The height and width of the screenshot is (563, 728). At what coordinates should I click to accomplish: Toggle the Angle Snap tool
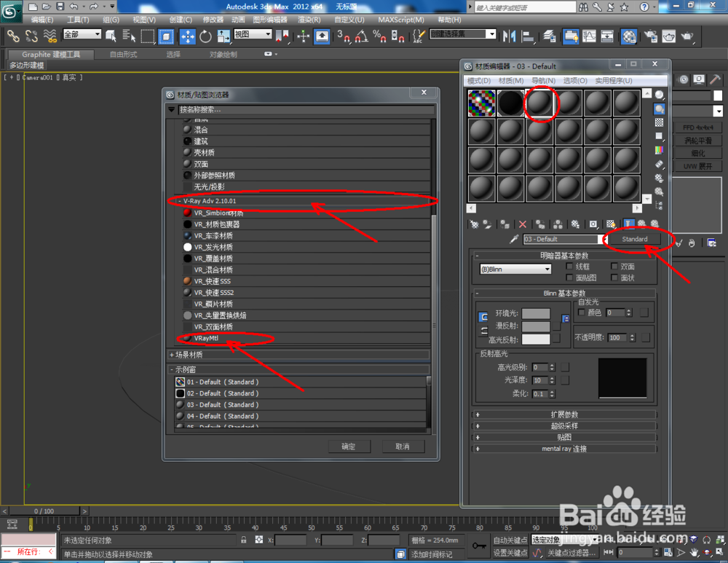click(x=362, y=36)
